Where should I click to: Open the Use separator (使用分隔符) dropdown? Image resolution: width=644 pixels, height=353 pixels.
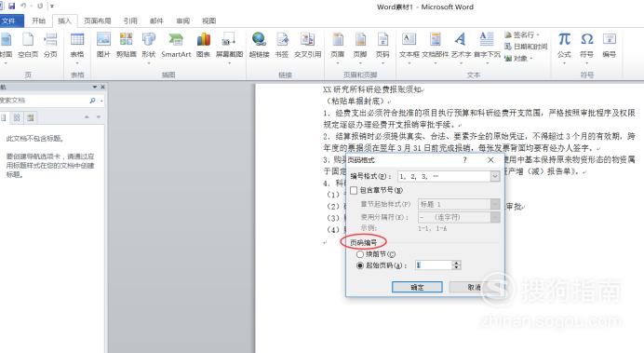click(x=495, y=217)
